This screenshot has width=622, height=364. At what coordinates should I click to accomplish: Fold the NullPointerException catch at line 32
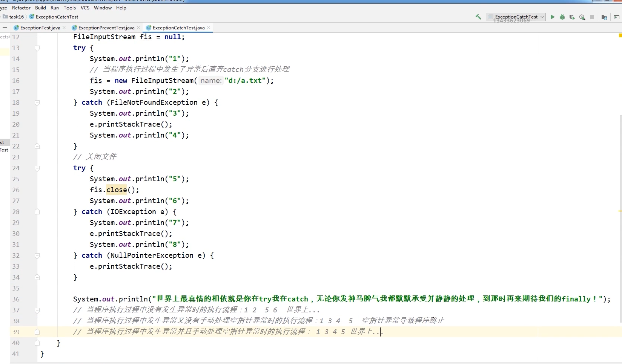point(37,255)
